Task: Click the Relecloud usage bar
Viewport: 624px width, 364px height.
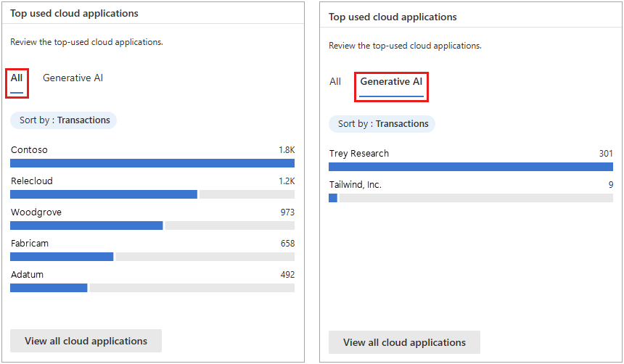Action: tap(104, 194)
